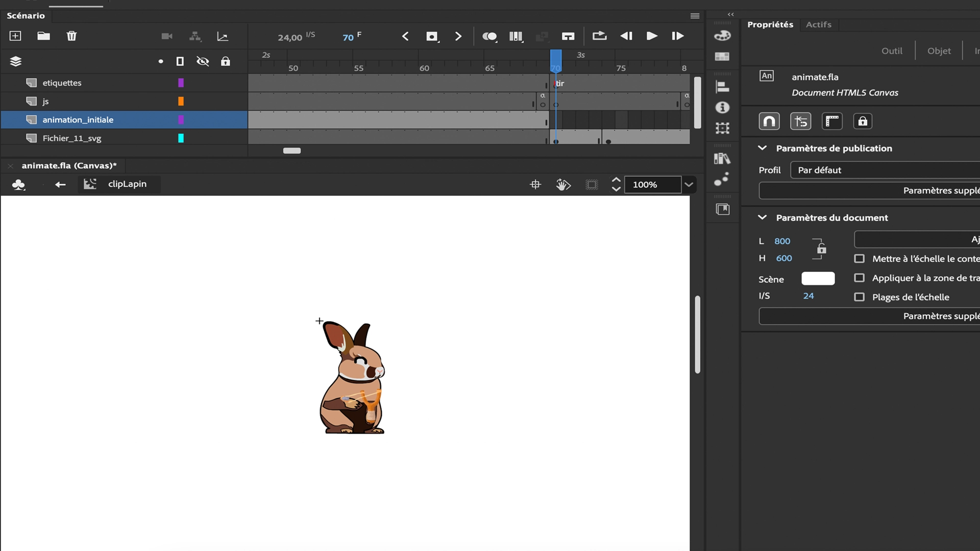Select the Outil properties tab
Viewport: 980px width, 551px height.
892,51
